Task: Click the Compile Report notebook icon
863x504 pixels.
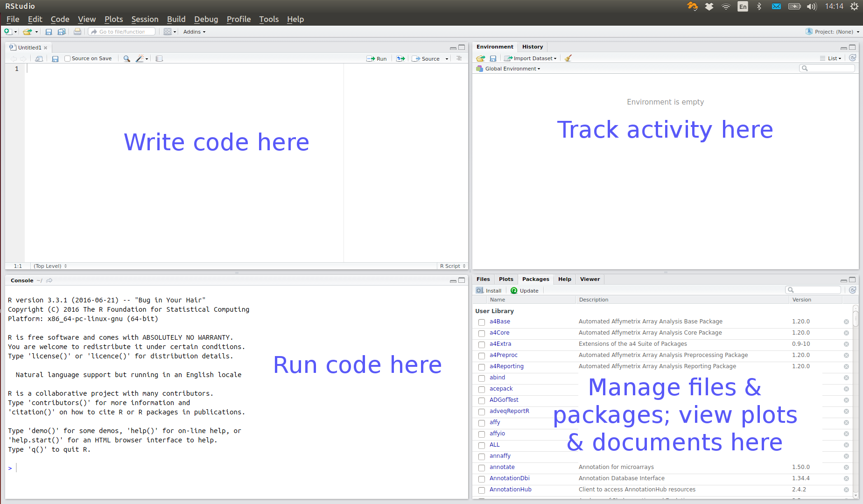Action: [159, 59]
